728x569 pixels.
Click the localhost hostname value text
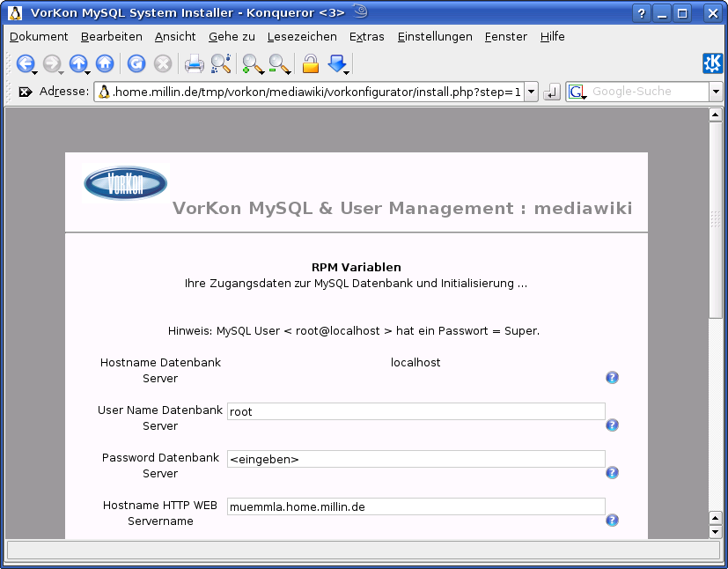[x=415, y=363]
